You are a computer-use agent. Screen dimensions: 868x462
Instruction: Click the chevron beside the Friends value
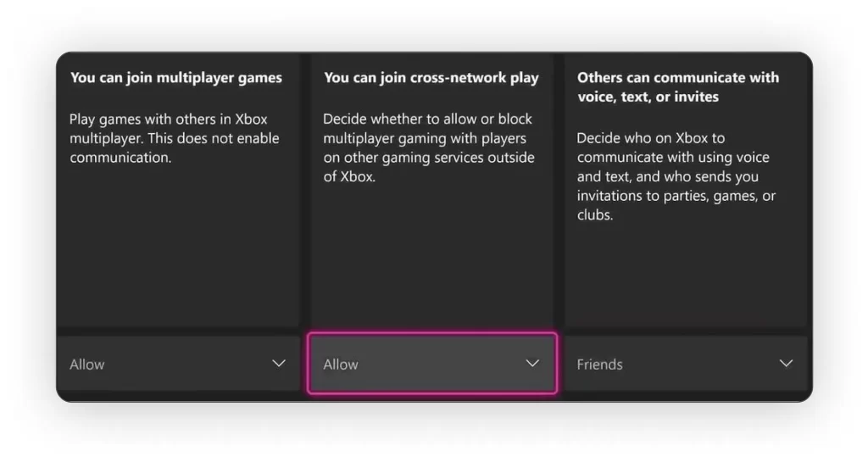point(786,364)
